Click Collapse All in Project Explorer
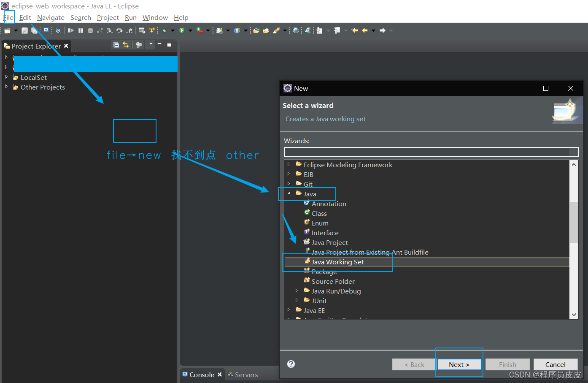 (116, 45)
